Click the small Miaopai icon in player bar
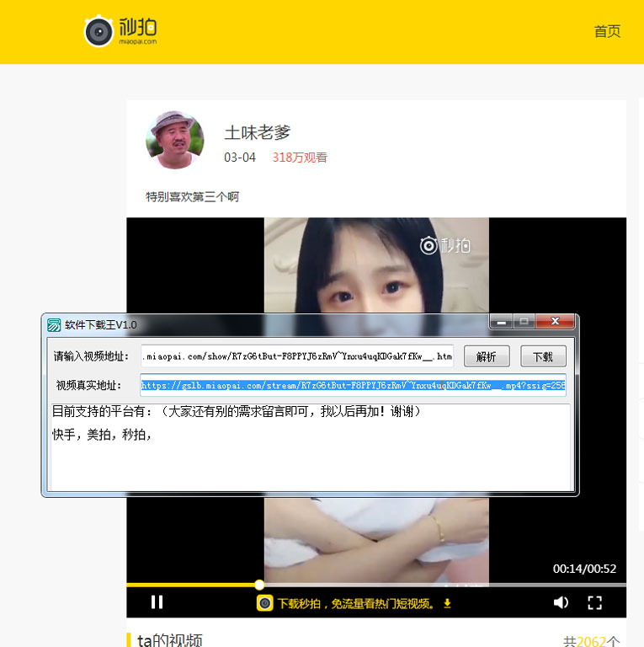Image resolution: width=644 pixels, height=647 pixels. 264,603
